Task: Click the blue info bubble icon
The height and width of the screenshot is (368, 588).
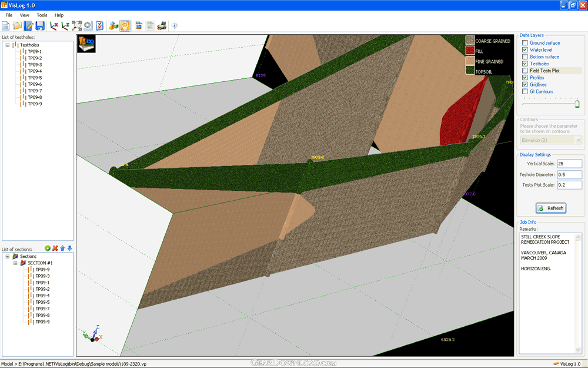Action: click(x=175, y=26)
